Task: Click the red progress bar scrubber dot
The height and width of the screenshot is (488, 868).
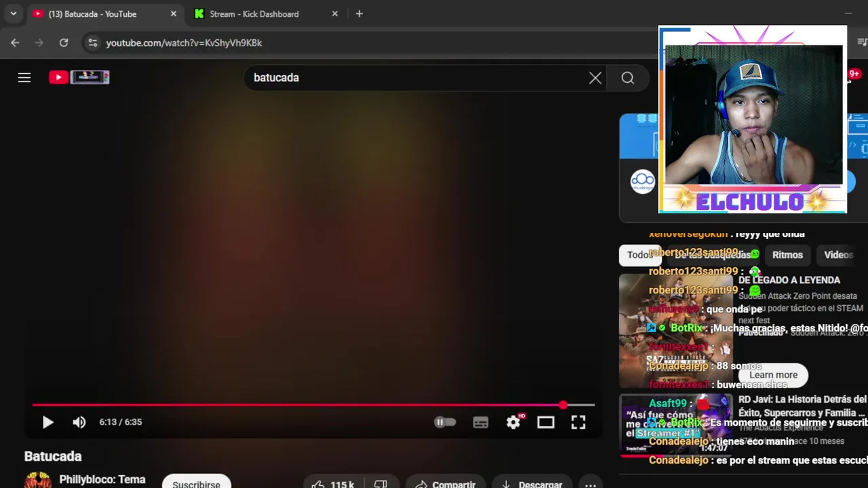Action: click(x=563, y=405)
